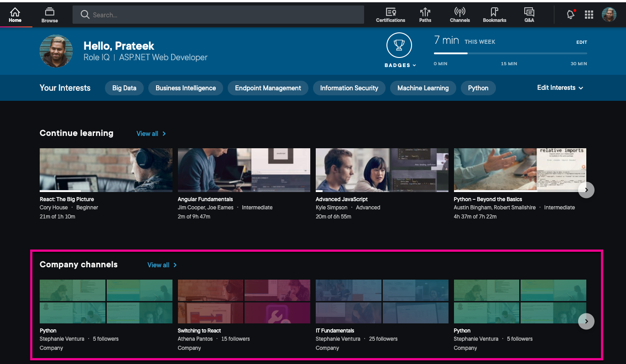Click the Angular Fundamentals title
Image resolution: width=626 pixels, height=364 pixels.
(205, 199)
